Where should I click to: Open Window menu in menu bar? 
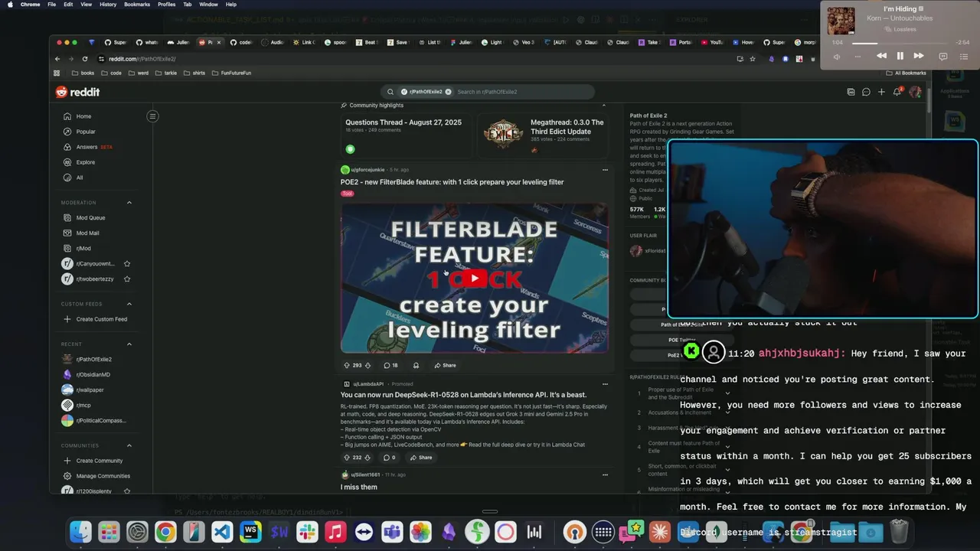(208, 5)
